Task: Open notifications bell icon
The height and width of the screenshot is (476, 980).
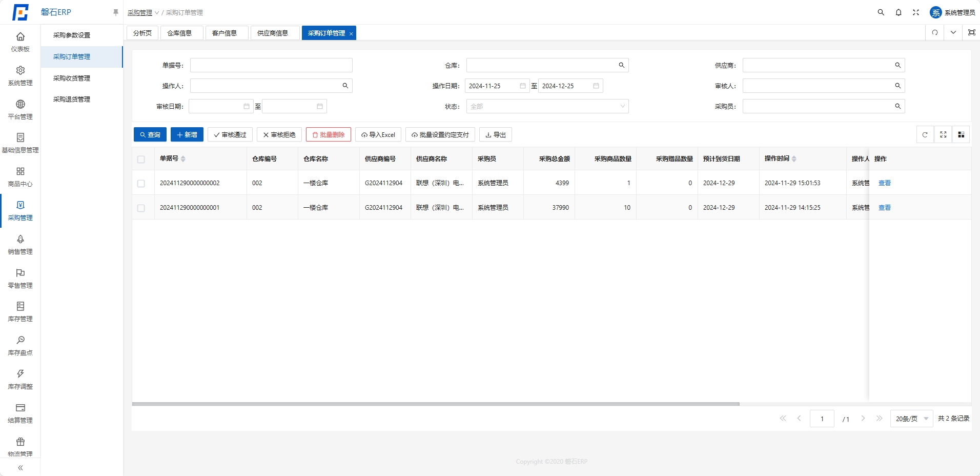Action: [x=899, y=12]
